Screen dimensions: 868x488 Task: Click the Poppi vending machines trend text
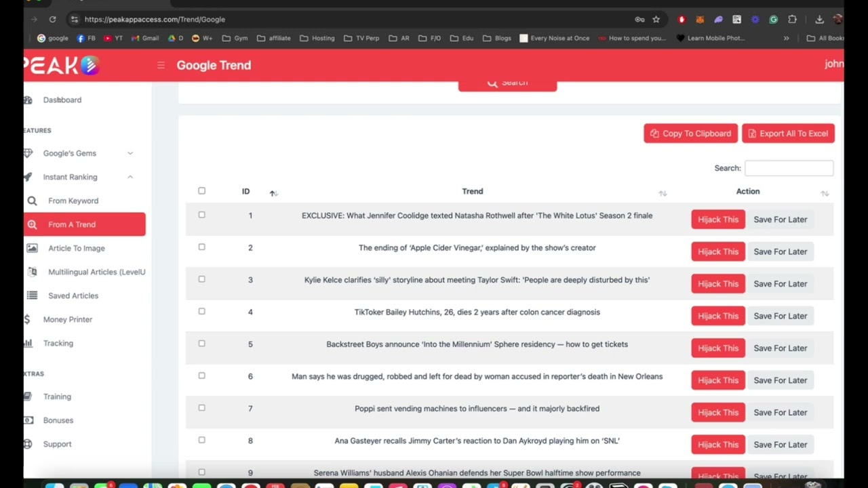click(477, 409)
